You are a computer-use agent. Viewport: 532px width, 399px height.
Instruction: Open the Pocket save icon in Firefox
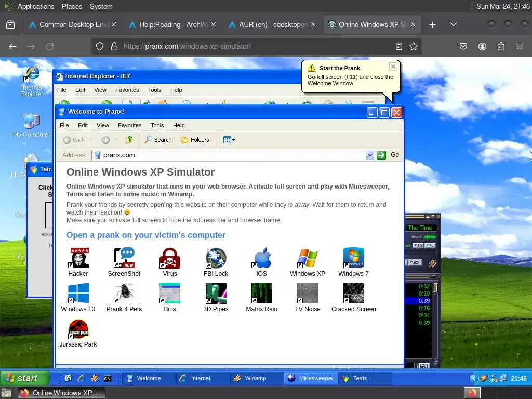click(x=463, y=46)
